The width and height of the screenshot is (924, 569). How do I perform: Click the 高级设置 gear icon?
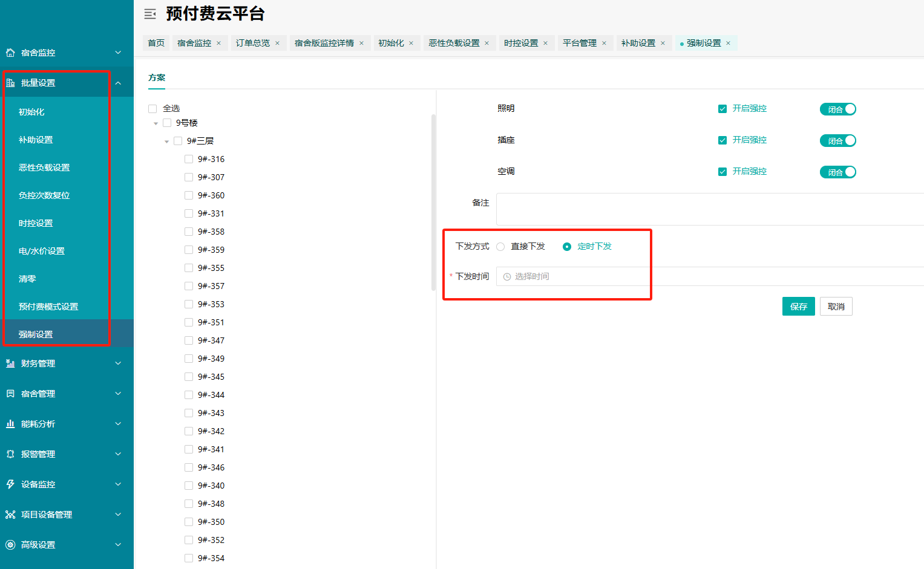[10, 545]
